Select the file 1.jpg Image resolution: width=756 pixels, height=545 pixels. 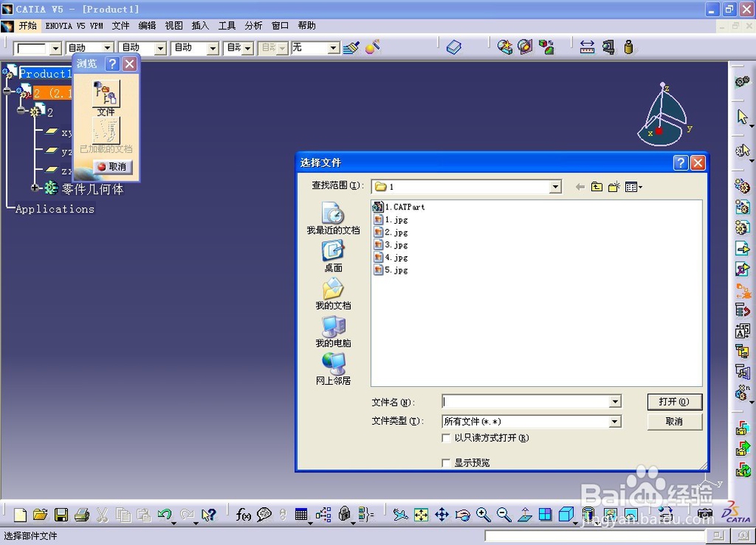(x=391, y=220)
